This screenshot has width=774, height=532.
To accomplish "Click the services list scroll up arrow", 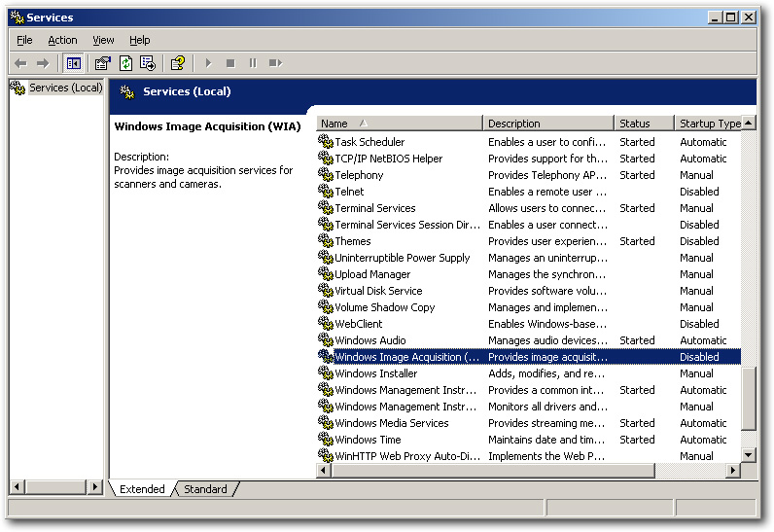I will tap(749, 123).
